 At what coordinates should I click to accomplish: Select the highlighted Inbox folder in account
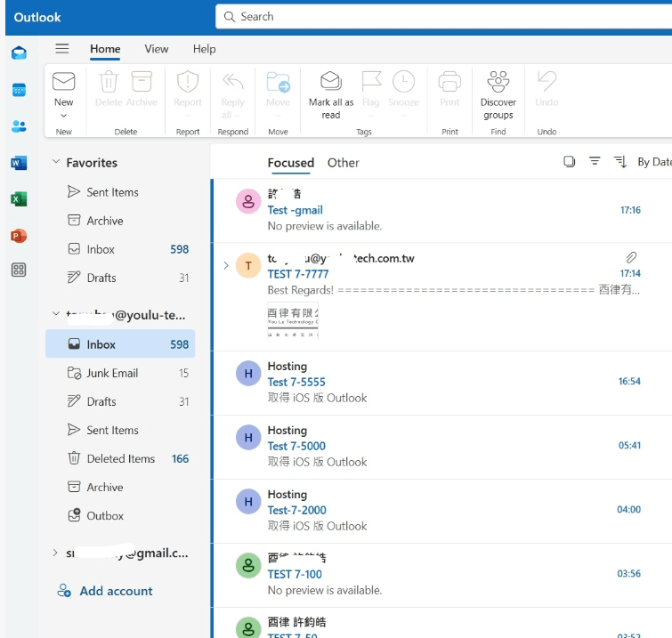(120, 344)
